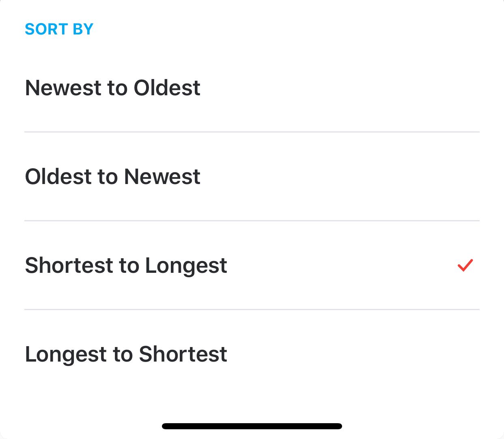This screenshot has height=439, width=504.
Task: Sort items from oldest to newest
Action: pyautogui.click(x=113, y=176)
